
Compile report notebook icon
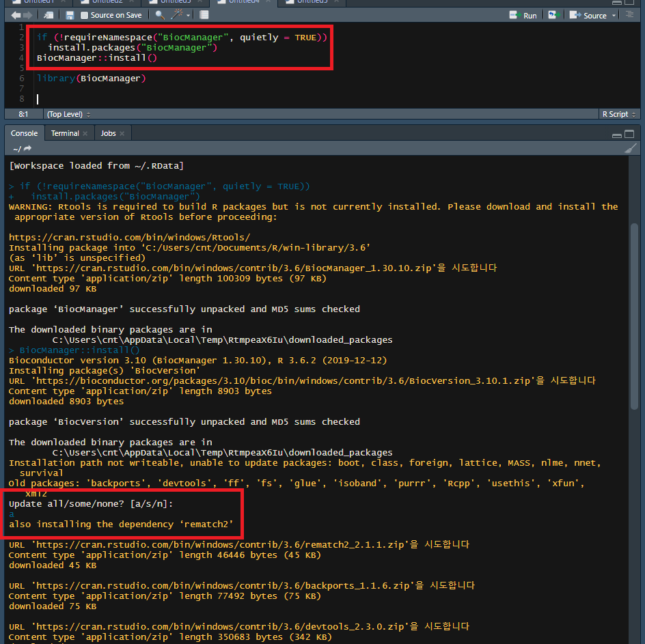(204, 15)
